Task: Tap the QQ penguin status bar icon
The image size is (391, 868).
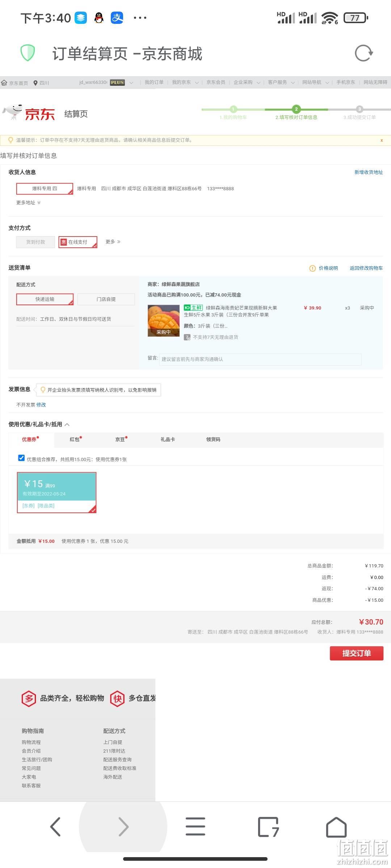Action: coord(99,17)
